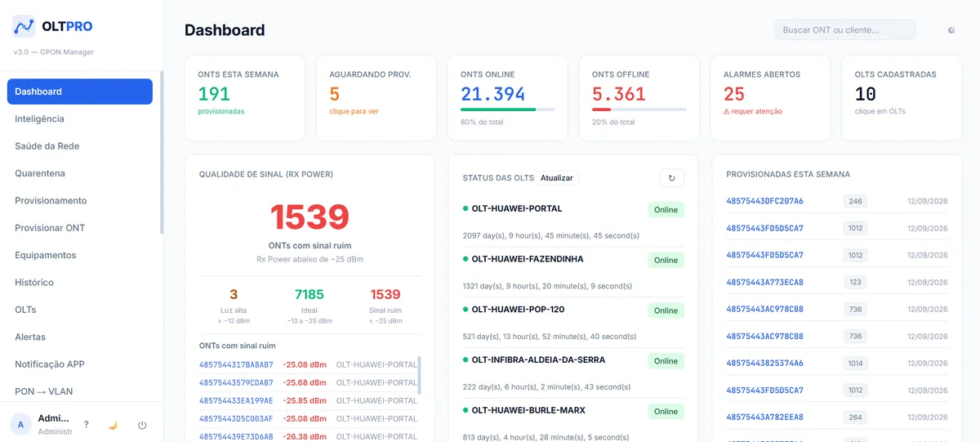Open the ONTs Offline card

pos(639,98)
